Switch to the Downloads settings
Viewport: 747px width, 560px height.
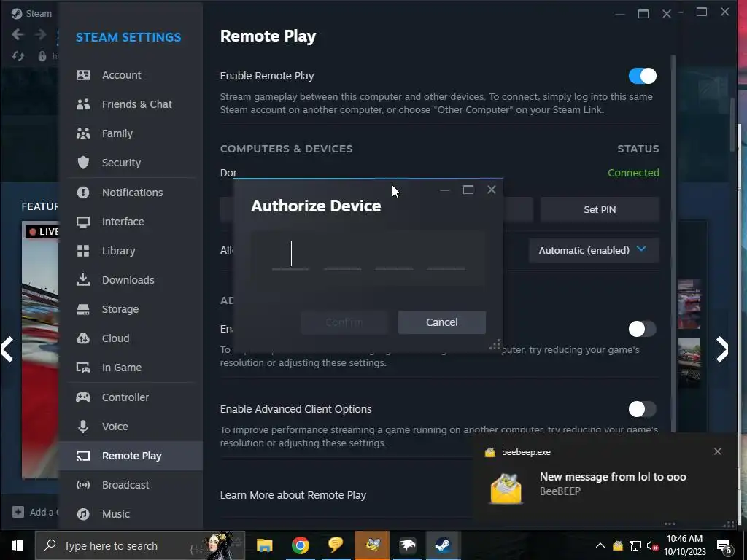tap(131, 280)
